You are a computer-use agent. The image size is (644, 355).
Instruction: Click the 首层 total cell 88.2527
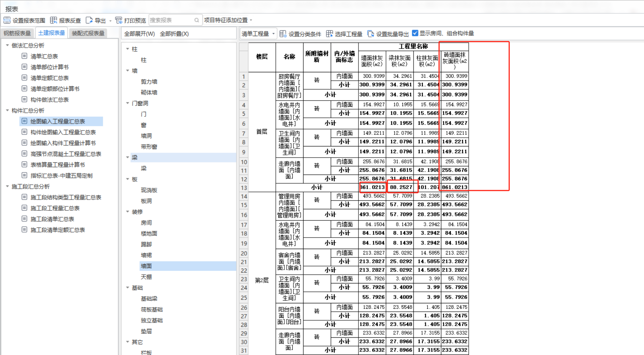click(x=401, y=187)
